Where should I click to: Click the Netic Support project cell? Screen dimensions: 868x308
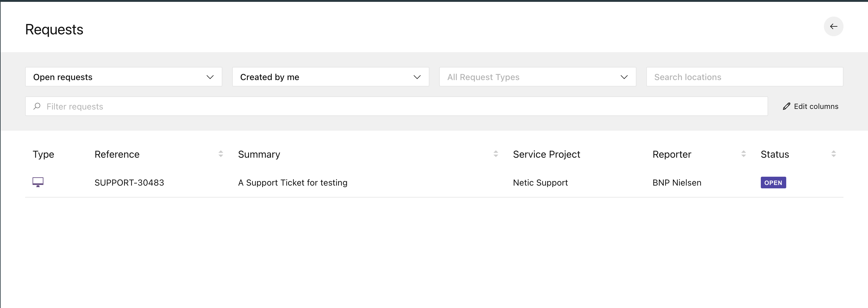tap(540, 183)
